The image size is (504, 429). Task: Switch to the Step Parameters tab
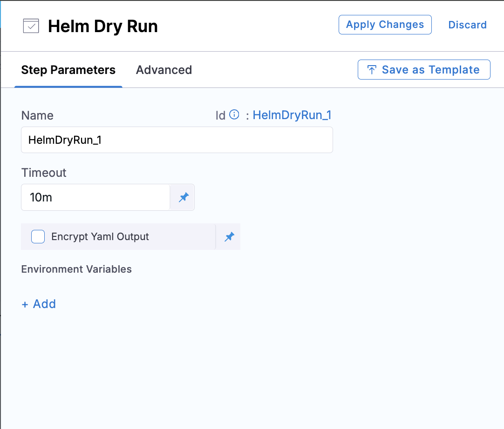(68, 70)
